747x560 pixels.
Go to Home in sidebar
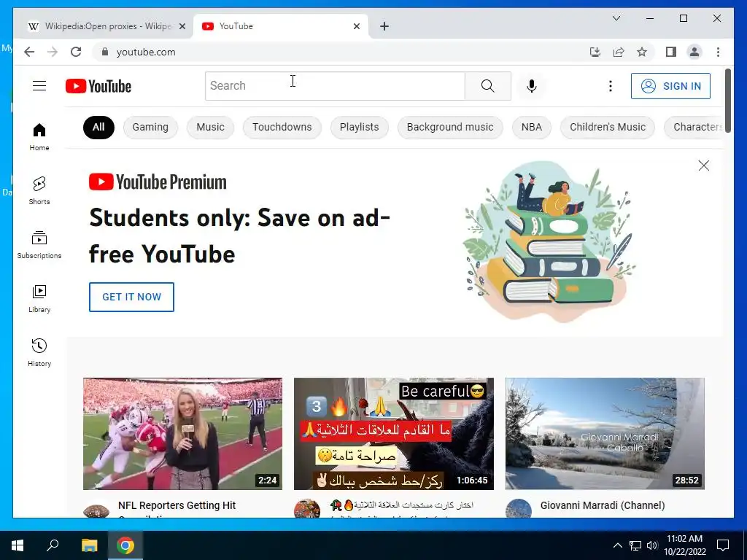point(39,137)
